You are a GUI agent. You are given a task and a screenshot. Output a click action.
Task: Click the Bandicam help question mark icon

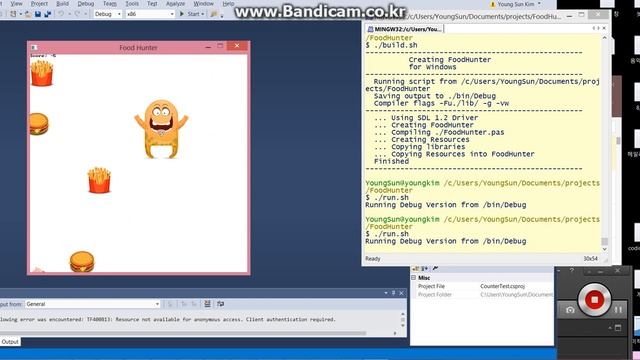coord(571,271)
